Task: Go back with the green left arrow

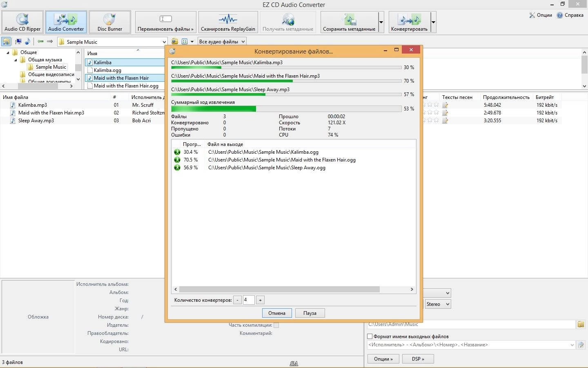Action: pyautogui.click(x=40, y=41)
